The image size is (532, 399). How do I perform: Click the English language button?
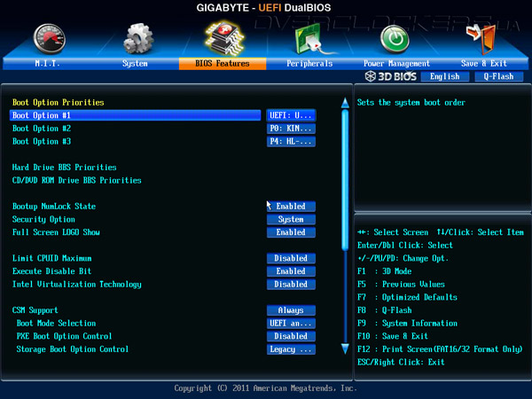tap(445, 76)
